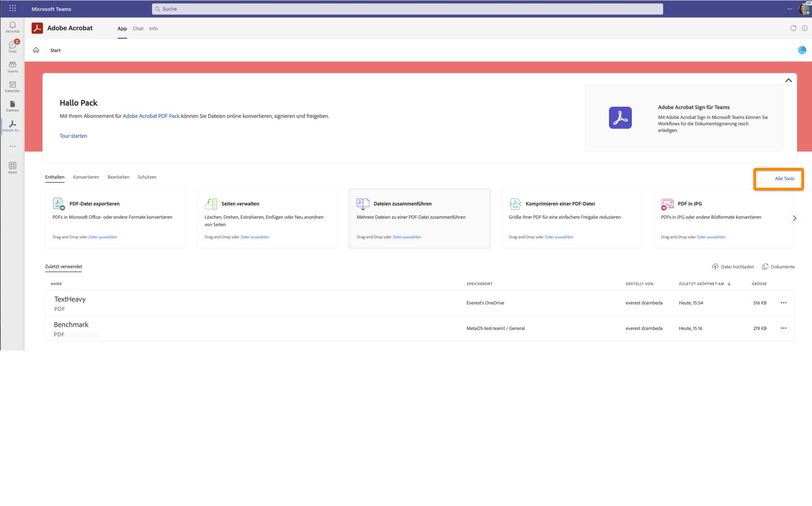This screenshot has height=506, width=812.
Task: Sort by Zuletzt geöffnet am arrow
Action: 729,284
